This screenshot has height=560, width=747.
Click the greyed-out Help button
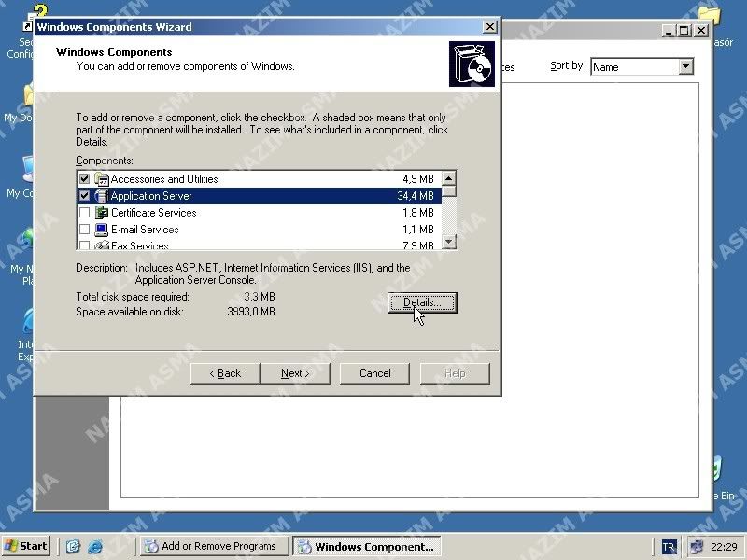coord(455,373)
